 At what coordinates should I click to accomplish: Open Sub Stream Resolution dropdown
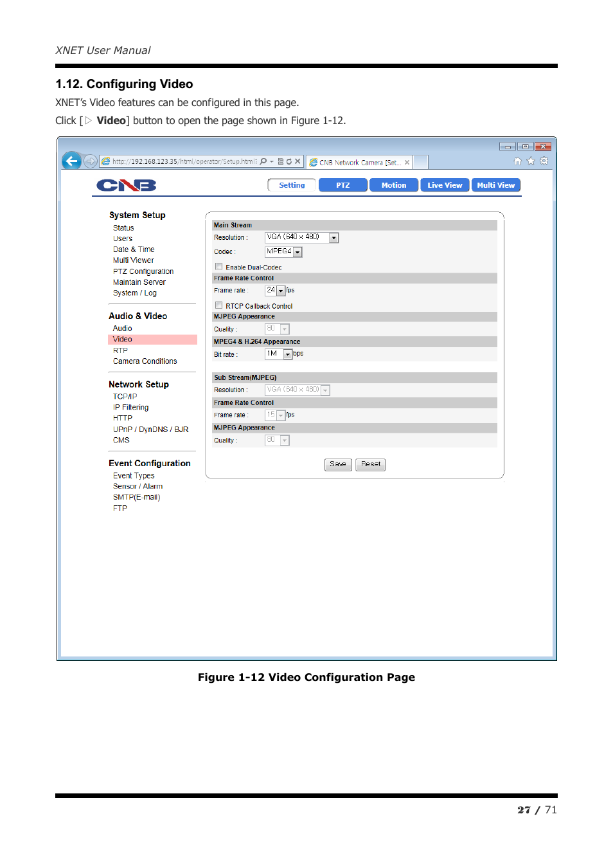[298, 390]
